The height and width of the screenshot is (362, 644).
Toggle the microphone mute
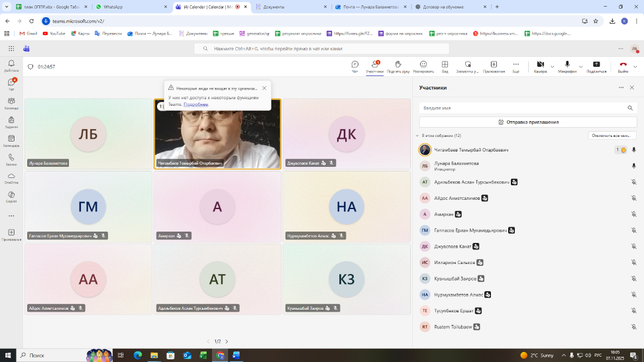566,66
